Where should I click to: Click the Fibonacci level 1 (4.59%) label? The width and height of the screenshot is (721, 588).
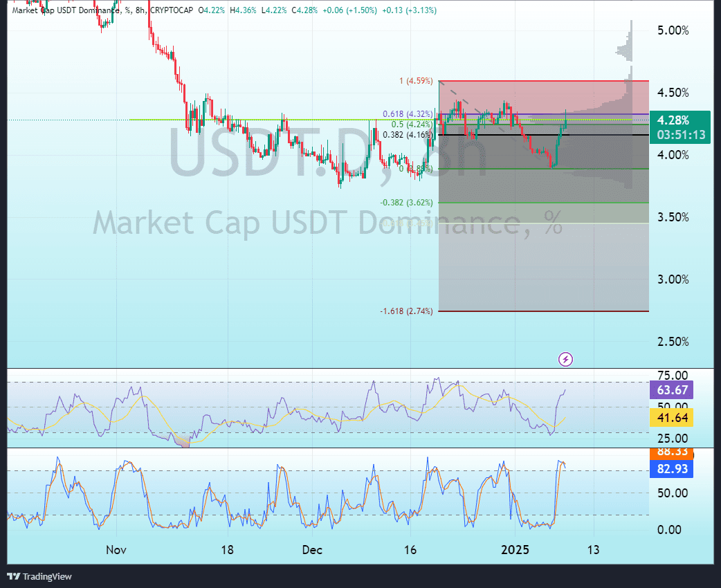point(416,81)
